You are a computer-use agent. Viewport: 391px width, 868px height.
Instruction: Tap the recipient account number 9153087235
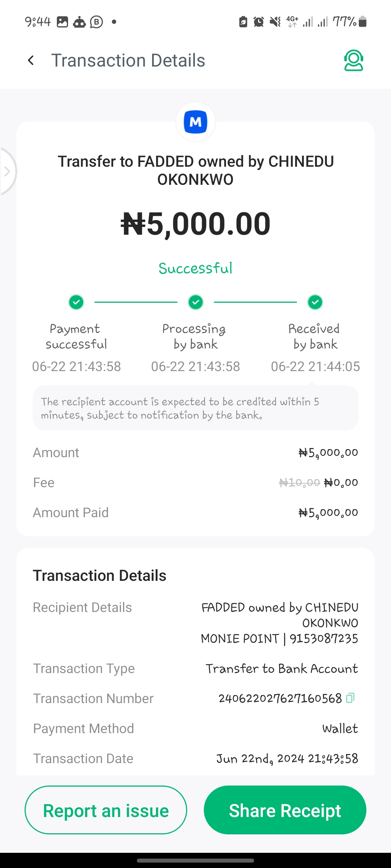324,639
